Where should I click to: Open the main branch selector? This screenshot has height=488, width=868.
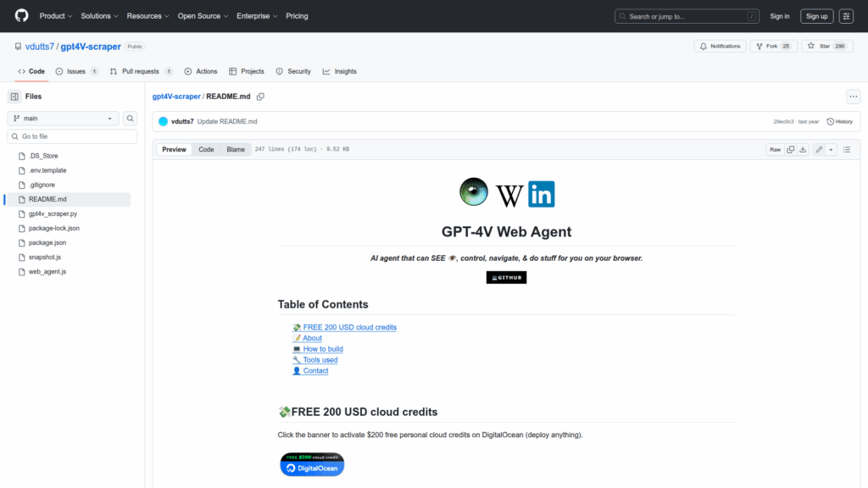tap(63, 119)
